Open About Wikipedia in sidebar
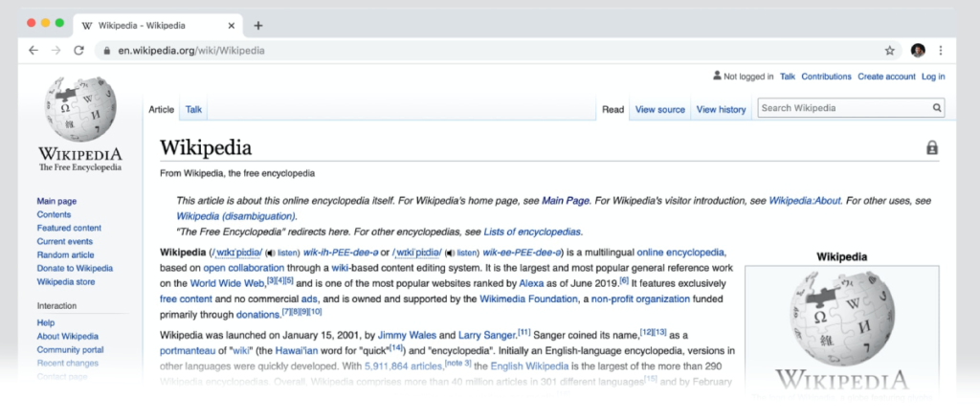The height and width of the screenshot is (420, 980). coord(68,336)
